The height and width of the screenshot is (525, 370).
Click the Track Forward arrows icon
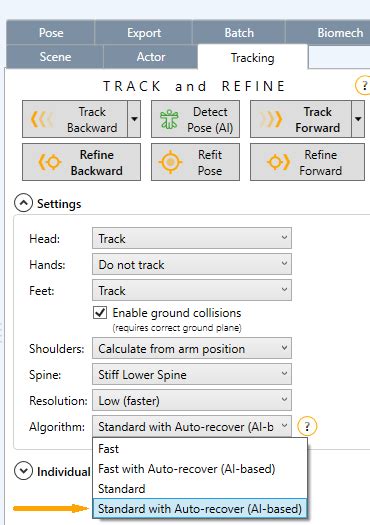[x=271, y=119]
